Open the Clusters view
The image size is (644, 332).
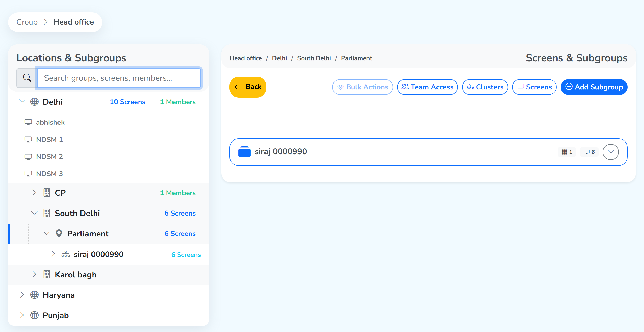coord(485,87)
